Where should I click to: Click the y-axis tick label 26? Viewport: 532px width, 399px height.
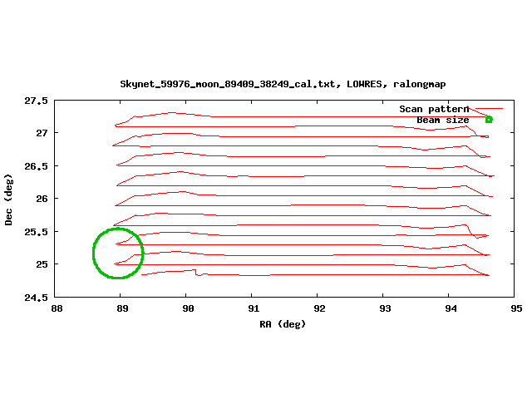coord(42,199)
